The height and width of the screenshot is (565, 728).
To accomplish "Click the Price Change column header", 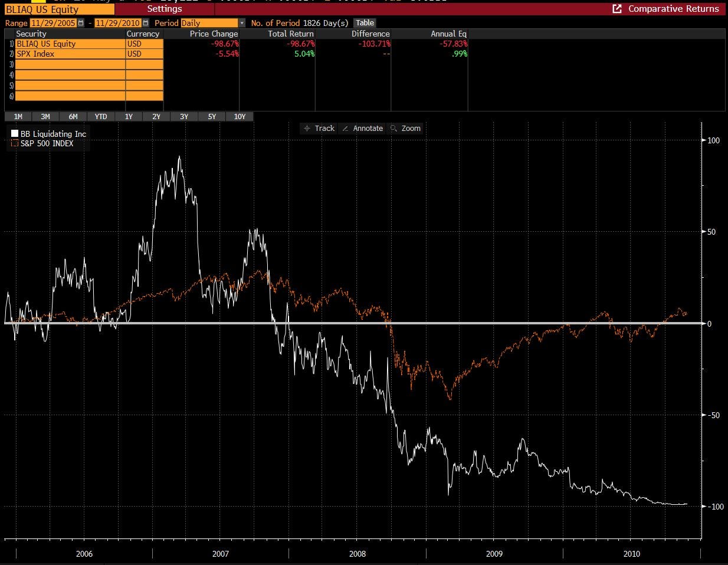I will 214,34.
